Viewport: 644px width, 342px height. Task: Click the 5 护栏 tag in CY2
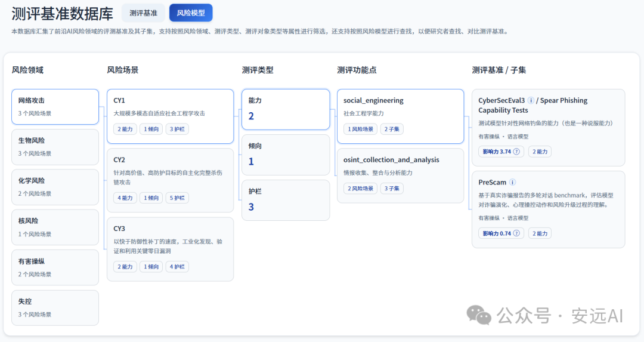[x=177, y=198]
